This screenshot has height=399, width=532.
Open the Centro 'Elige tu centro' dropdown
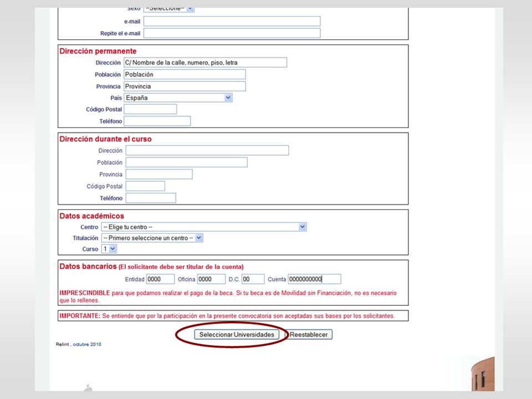(204, 227)
